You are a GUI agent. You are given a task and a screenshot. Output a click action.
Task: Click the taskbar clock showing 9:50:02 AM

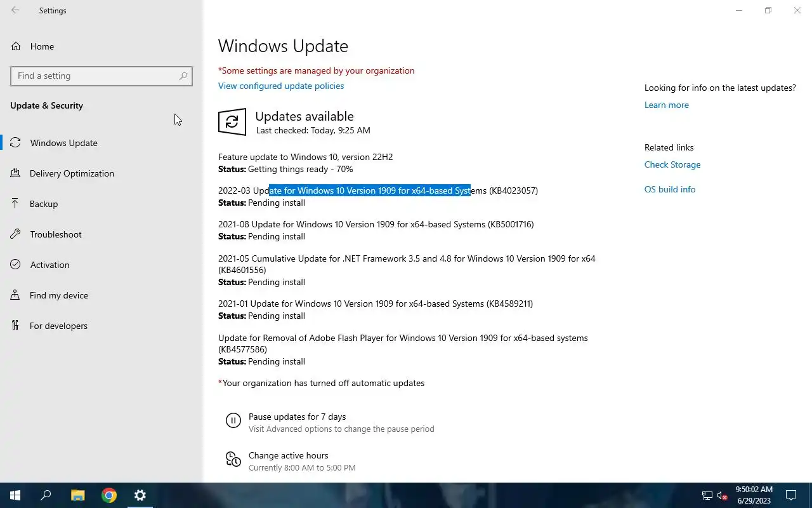754,495
